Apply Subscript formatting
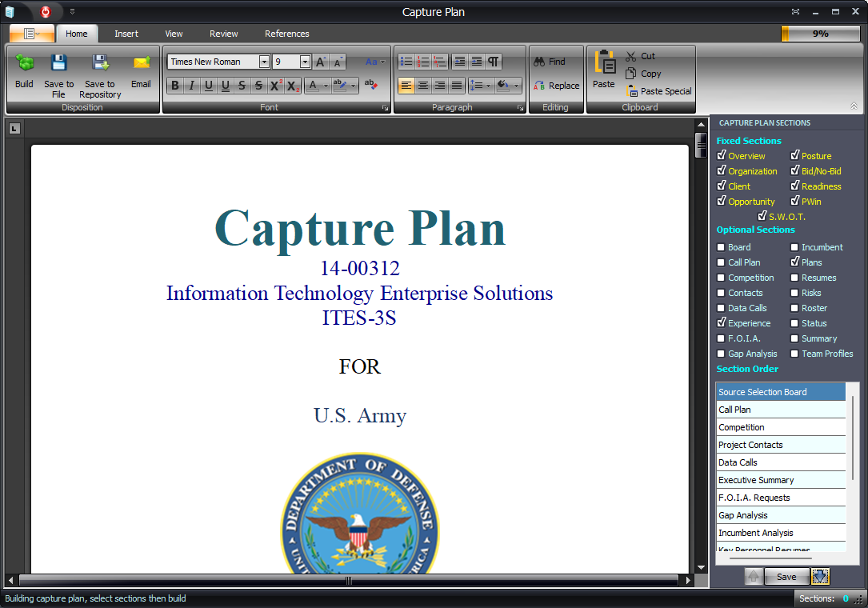Image resolution: width=868 pixels, height=608 pixels. coord(292,86)
